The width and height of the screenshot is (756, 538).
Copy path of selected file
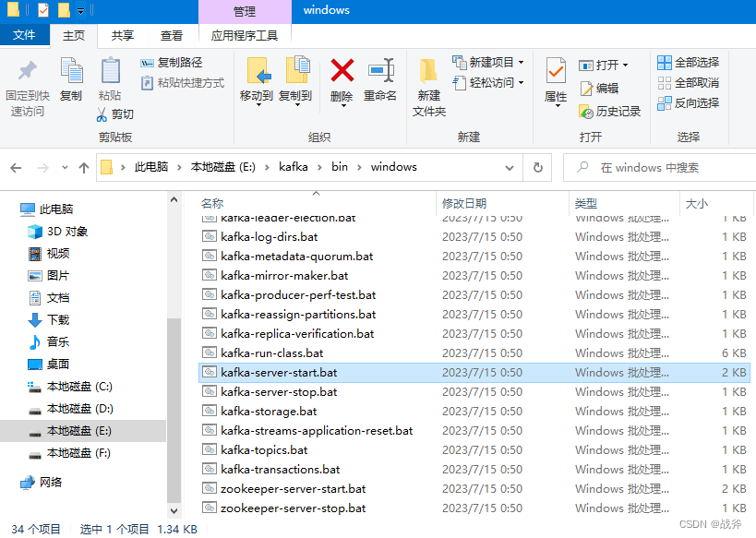pyautogui.click(x=172, y=63)
